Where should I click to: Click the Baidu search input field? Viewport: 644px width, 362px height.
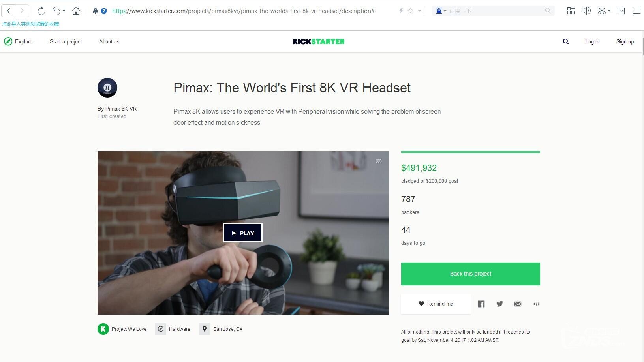point(496,11)
